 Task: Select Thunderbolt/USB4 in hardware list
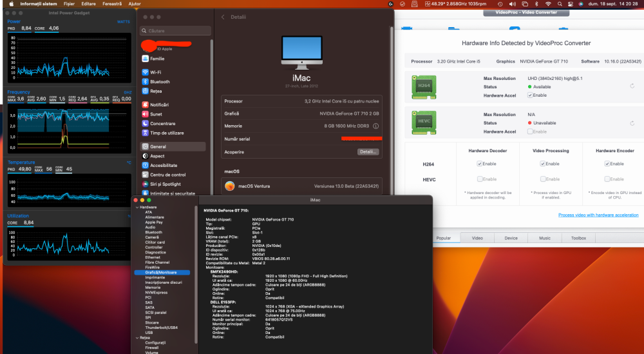162,328
